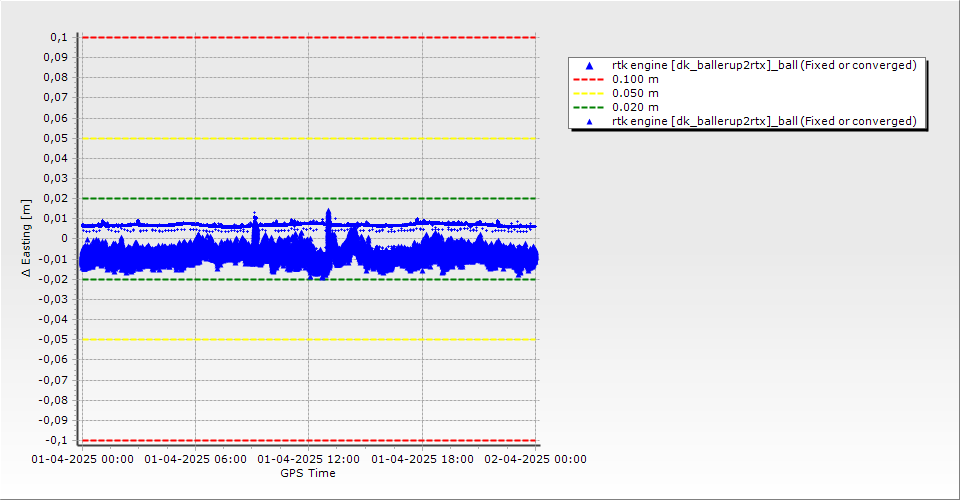Click the positive "0,05" y-axis tick label
960x500 pixels.
(56, 138)
